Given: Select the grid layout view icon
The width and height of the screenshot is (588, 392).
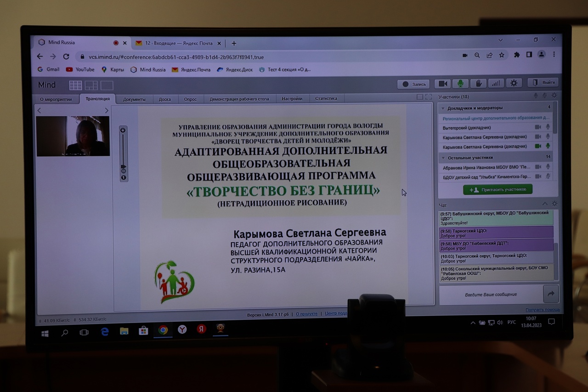Looking at the screenshot, I should click(75, 85).
